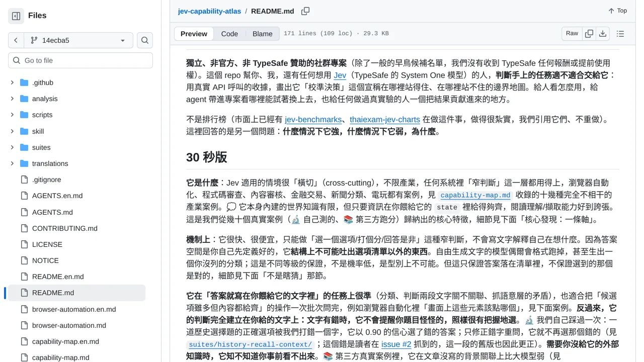Open the suites/history-recall-context/ link
The height and width of the screenshot is (362, 644).
click(x=250, y=344)
